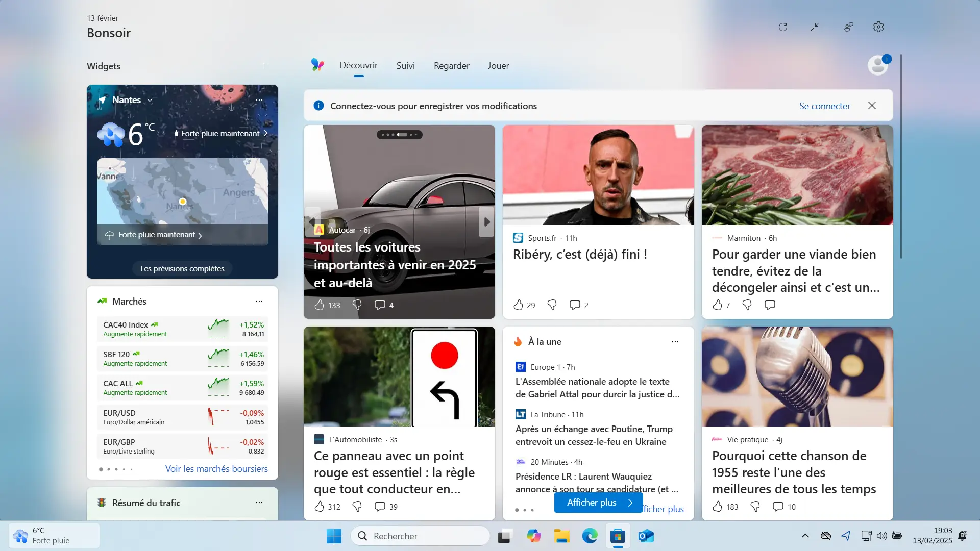Open comments on the Ribéry article
Viewport: 980px width, 551px height.
point(575,305)
